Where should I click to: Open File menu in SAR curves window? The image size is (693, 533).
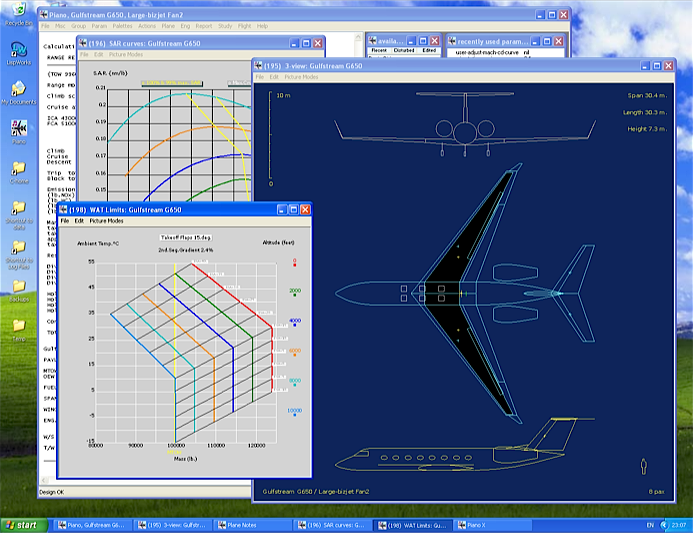pos(84,54)
